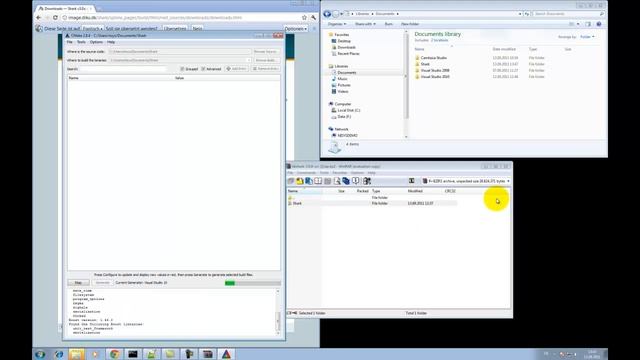The image size is (640, 360).
Task: Click the Nein button in the translate bar
Action: pos(197,29)
